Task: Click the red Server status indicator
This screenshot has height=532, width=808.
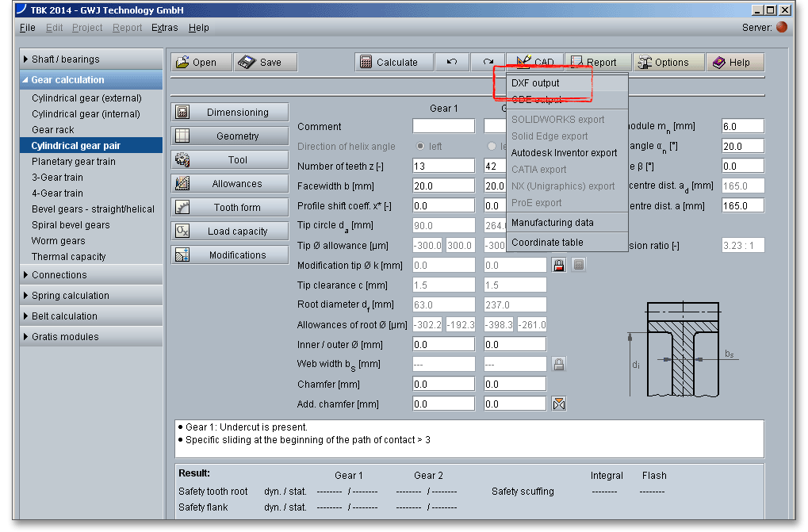Action: [782, 27]
